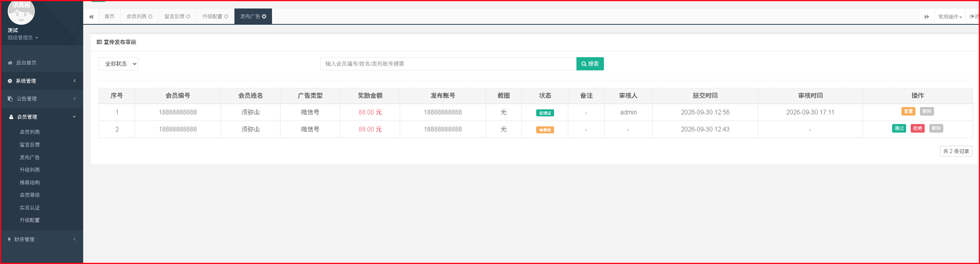Switch to the 留言反馈 tab

coord(174,16)
